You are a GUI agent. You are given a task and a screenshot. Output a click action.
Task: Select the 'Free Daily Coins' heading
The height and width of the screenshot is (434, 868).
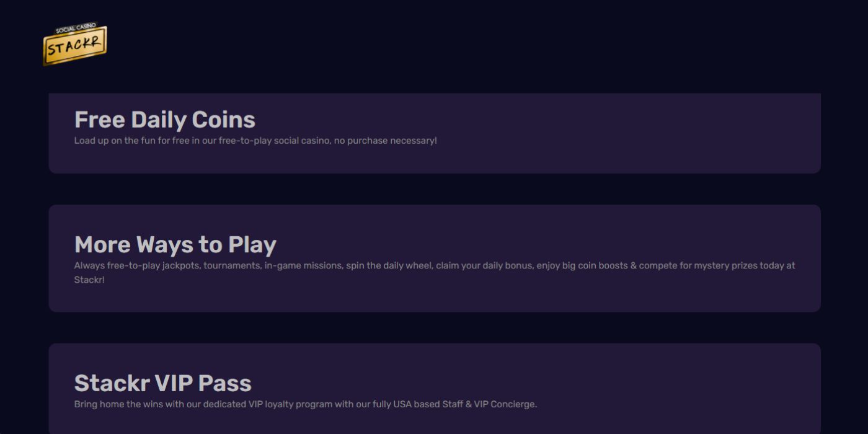[165, 120]
